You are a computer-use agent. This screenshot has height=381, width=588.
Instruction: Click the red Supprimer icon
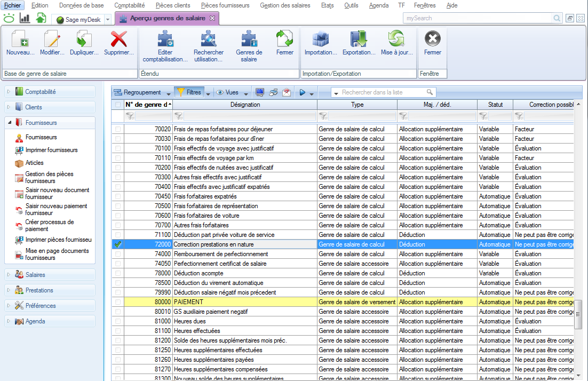pos(118,41)
